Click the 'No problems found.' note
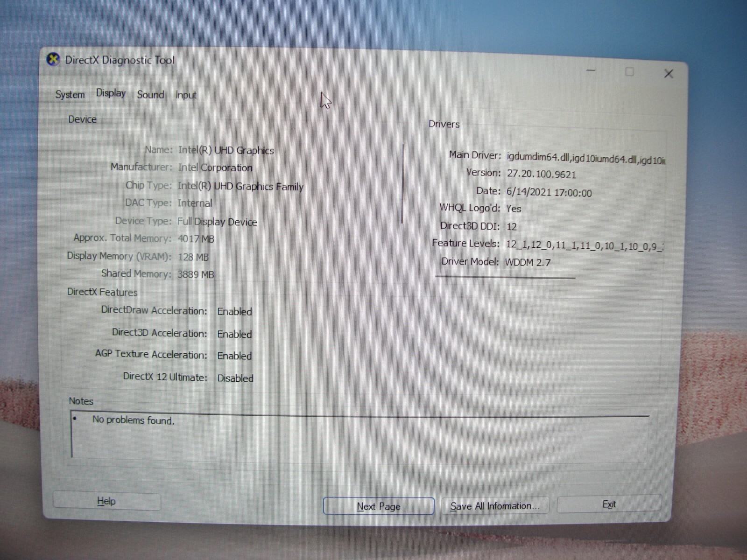Screen dimensions: 747x560 [134, 420]
